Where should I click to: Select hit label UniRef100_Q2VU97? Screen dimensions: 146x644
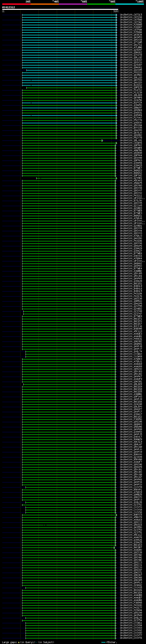coord(131,65)
